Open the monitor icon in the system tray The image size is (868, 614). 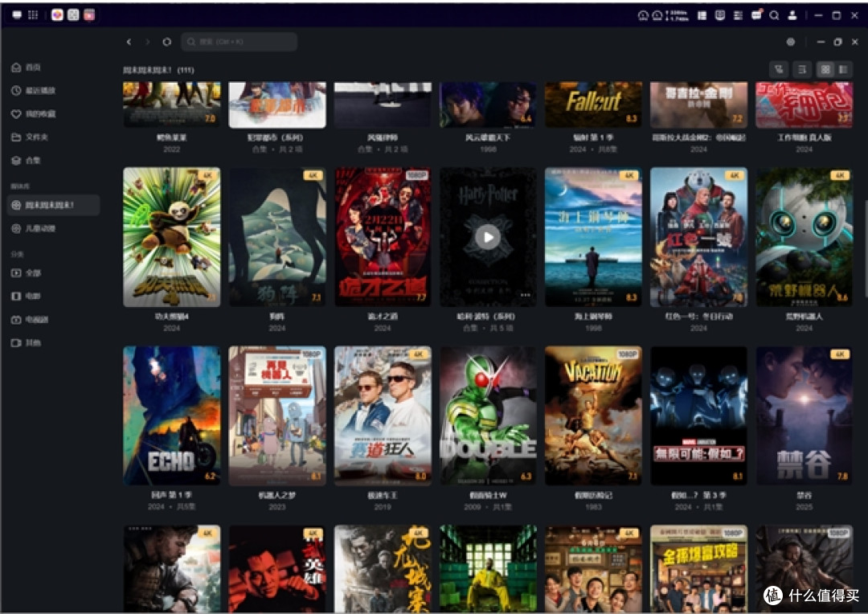719,15
